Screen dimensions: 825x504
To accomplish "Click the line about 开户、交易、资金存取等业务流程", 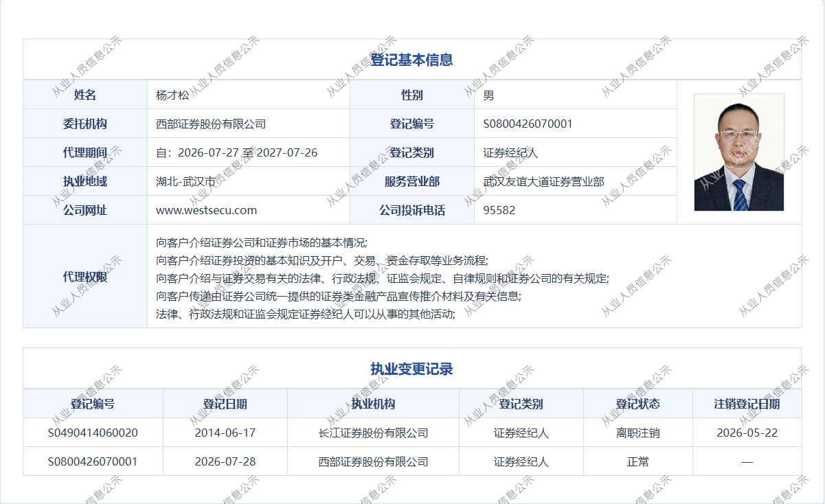I will point(322,260).
